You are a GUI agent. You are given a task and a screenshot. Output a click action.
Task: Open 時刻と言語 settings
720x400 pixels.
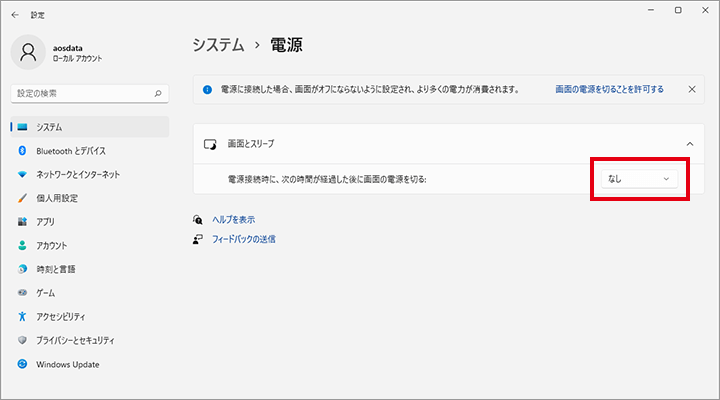56,269
